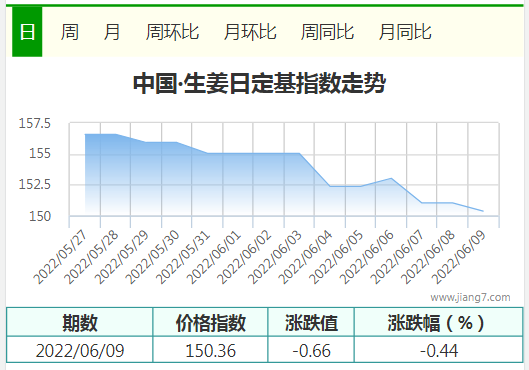Click the 期数 column header
This screenshot has height=370, width=529.
80,322
